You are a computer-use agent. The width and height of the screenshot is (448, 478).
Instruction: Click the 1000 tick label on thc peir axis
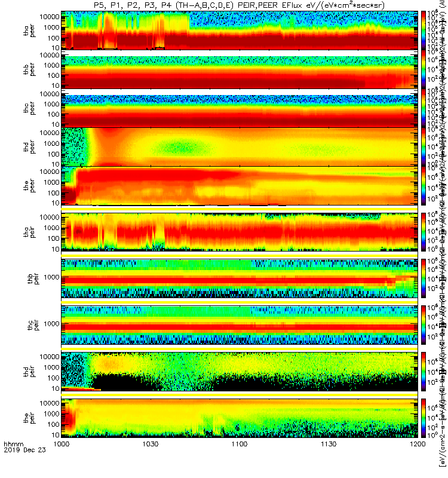(51, 324)
